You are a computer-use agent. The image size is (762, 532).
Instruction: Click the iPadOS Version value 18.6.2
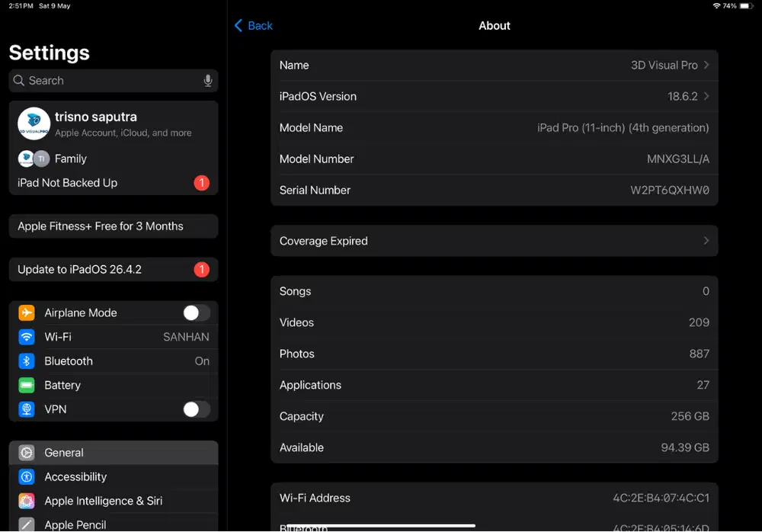tap(682, 96)
